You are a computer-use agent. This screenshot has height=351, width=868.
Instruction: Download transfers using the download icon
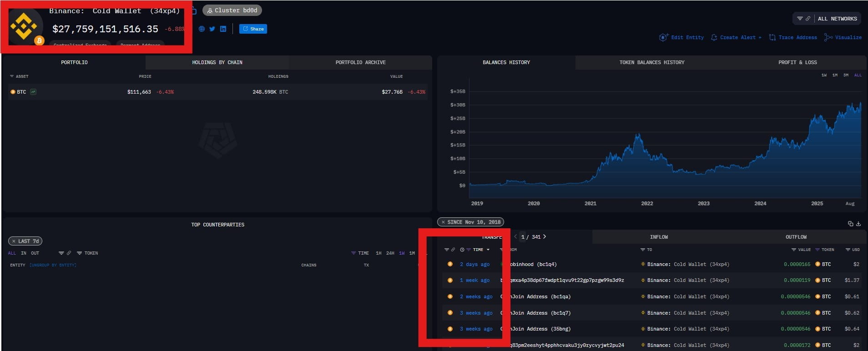click(x=858, y=224)
